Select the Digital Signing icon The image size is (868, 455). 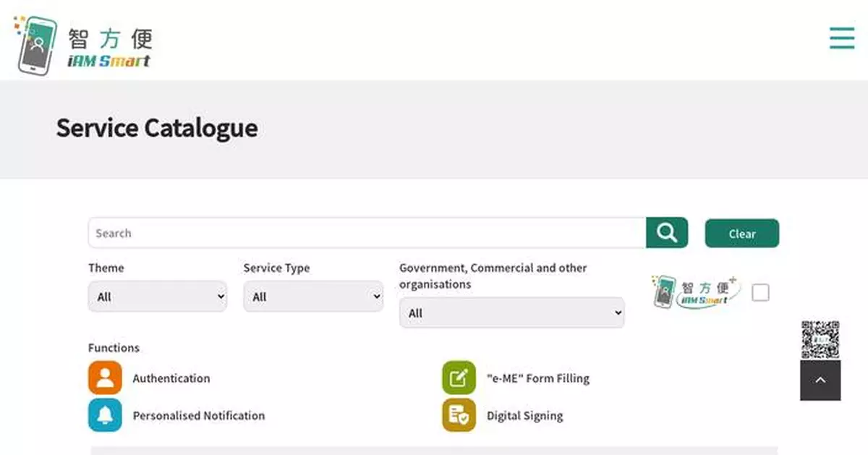459,415
